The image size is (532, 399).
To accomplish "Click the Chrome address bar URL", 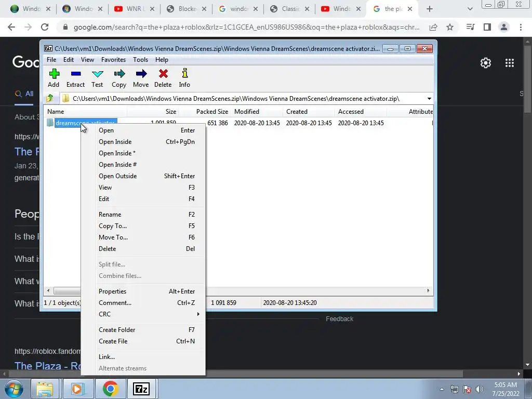I will (246, 27).
